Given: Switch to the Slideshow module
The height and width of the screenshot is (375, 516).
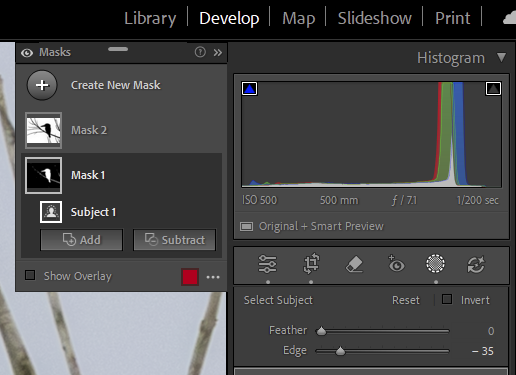Looking at the screenshot, I should coord(375,18).
